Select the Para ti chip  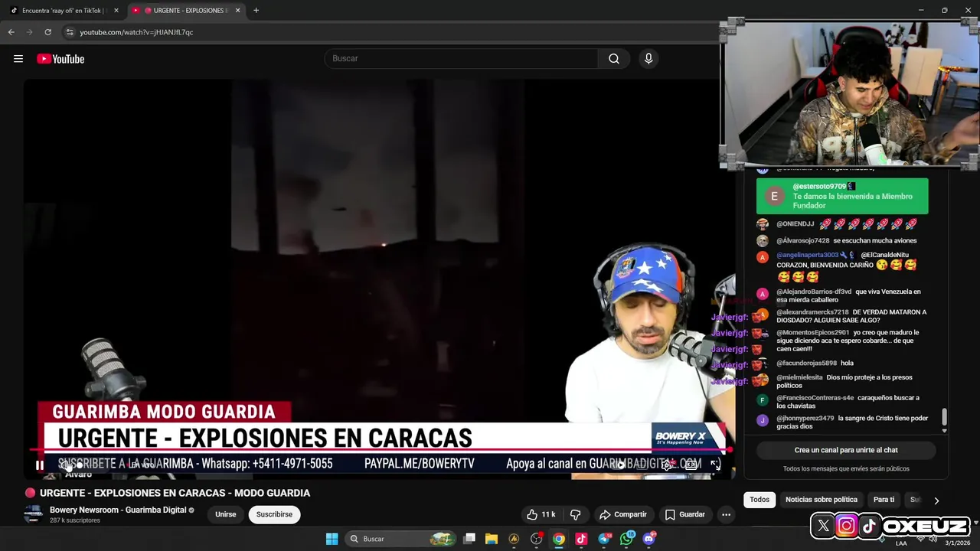(884, 500)
